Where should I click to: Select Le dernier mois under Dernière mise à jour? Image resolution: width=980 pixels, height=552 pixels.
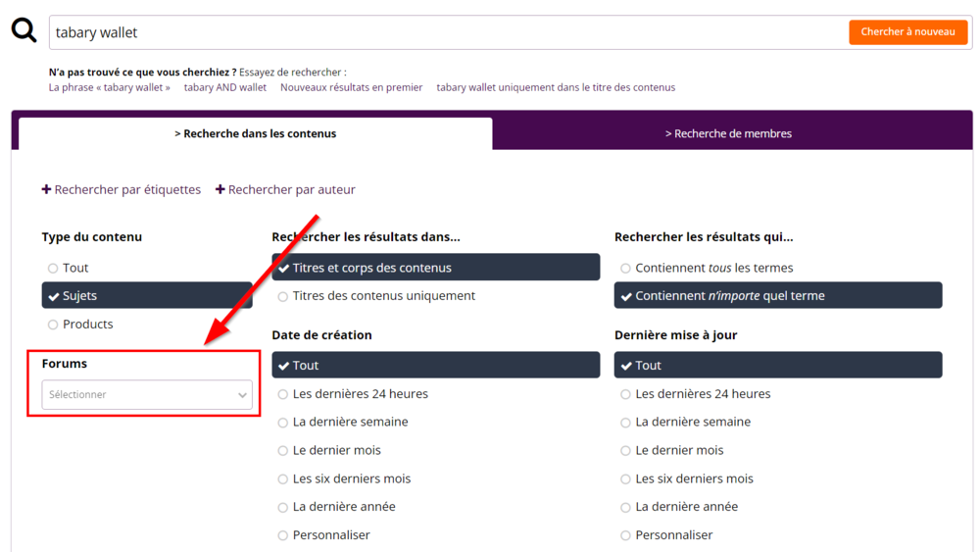[625, 451]
